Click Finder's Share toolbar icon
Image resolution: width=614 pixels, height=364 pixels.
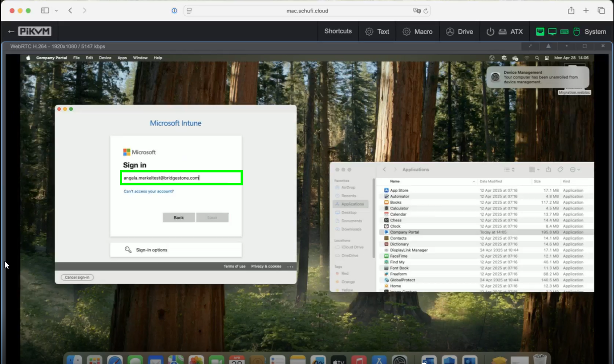point(548,169)
